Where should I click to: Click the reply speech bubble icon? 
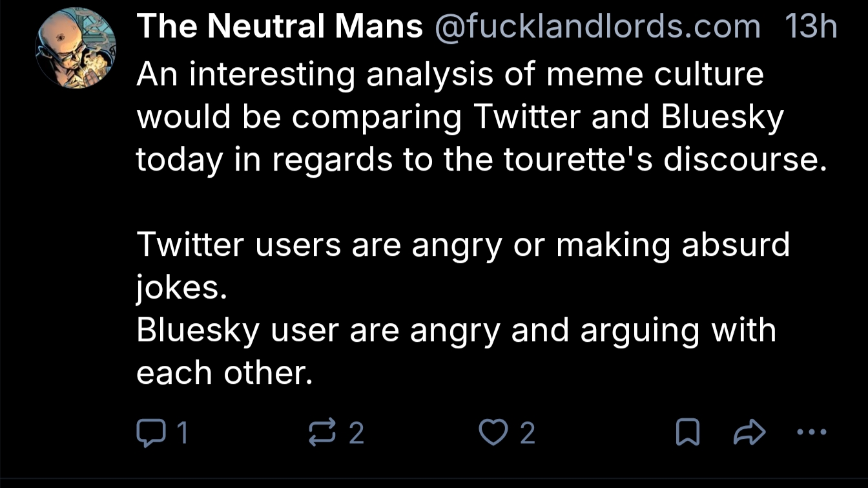pos(149,432)
